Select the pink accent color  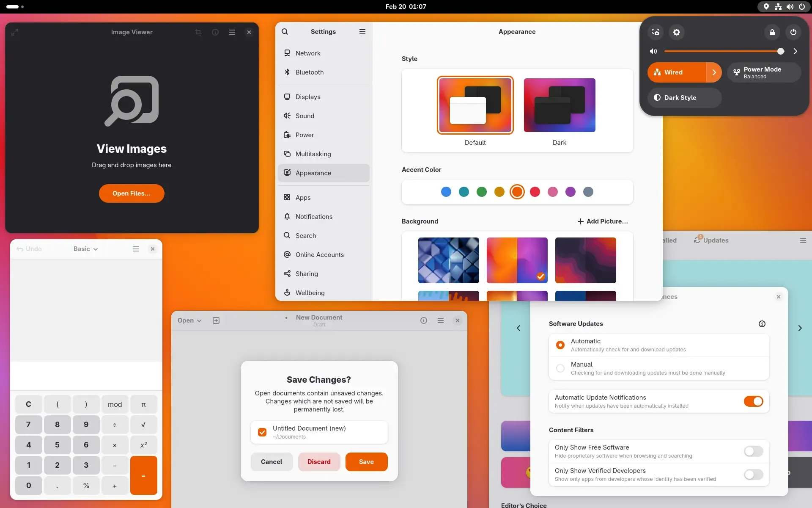(553, 192)
